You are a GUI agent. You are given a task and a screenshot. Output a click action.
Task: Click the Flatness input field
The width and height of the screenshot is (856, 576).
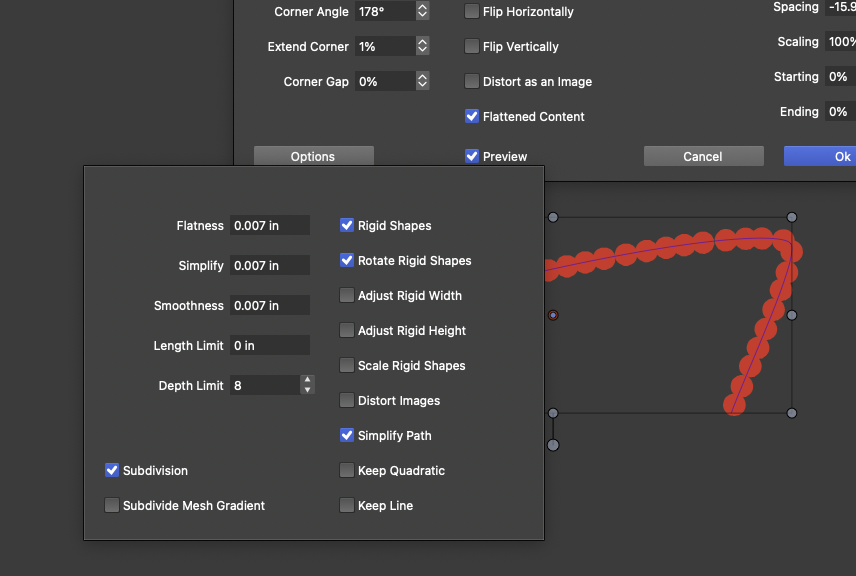tap(269, 226)
